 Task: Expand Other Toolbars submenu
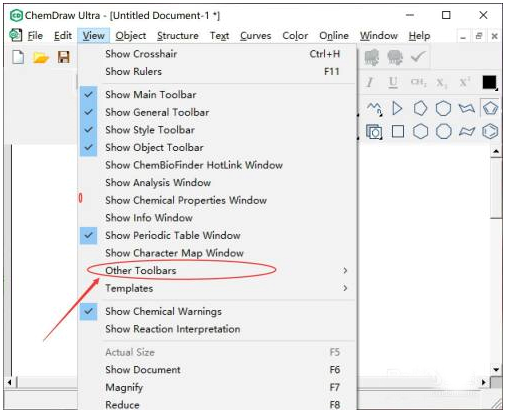[217, 270]
